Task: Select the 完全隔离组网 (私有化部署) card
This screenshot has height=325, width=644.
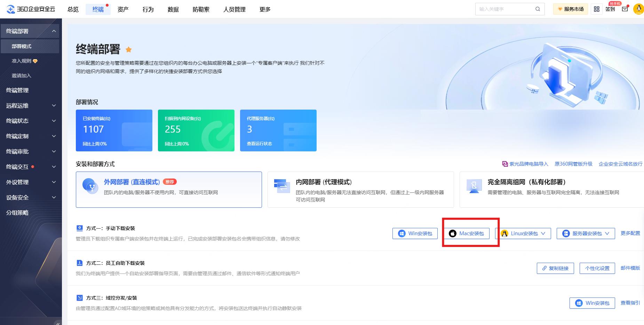Action: click(x=552, y=190)
